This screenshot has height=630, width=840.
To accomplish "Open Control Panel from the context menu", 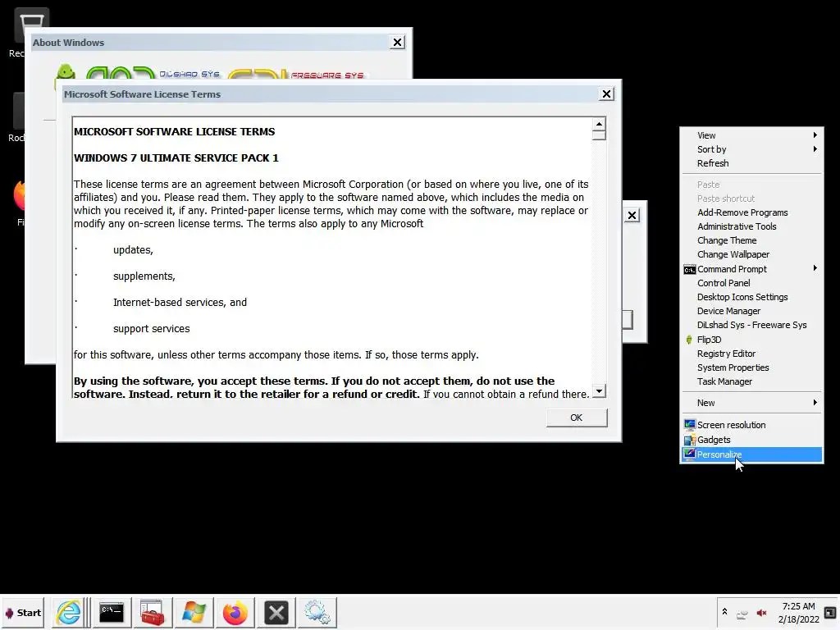I will tap(752, 283).
